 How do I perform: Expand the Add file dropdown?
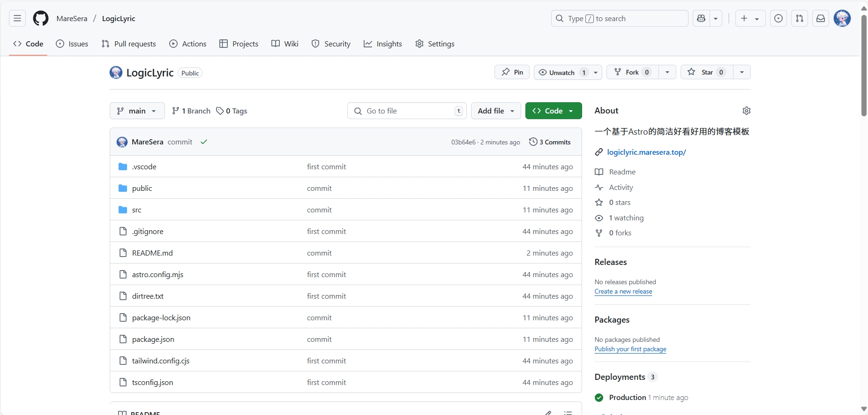coord(496,111)
